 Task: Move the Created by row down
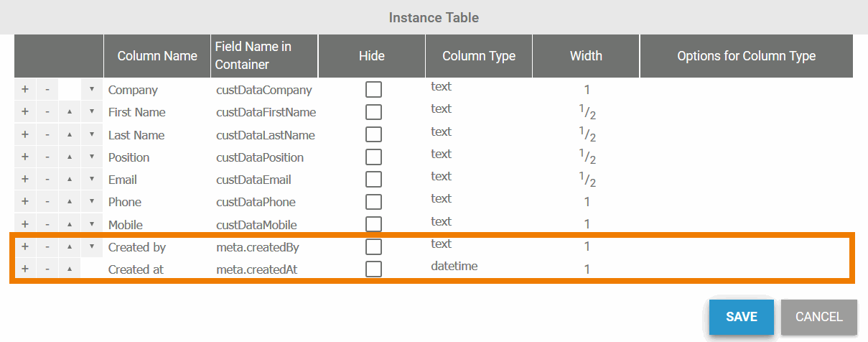[92, 247]
